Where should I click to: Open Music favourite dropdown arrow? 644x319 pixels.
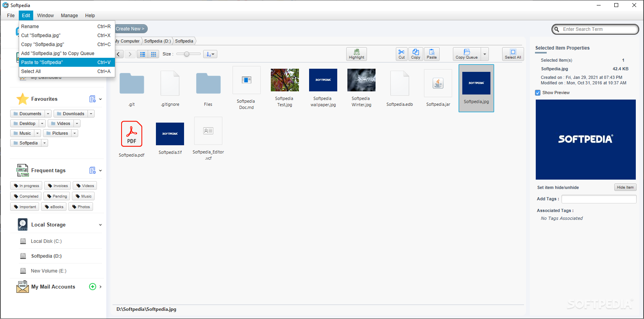[x=38, y=133]
